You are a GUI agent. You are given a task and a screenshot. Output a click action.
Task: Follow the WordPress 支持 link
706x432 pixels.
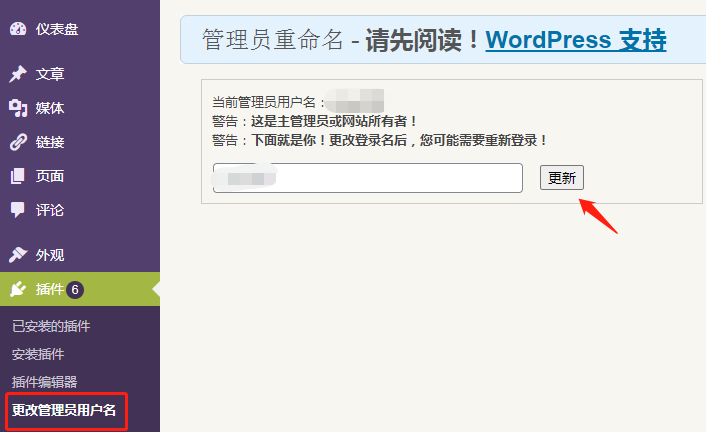pos(576,40)
